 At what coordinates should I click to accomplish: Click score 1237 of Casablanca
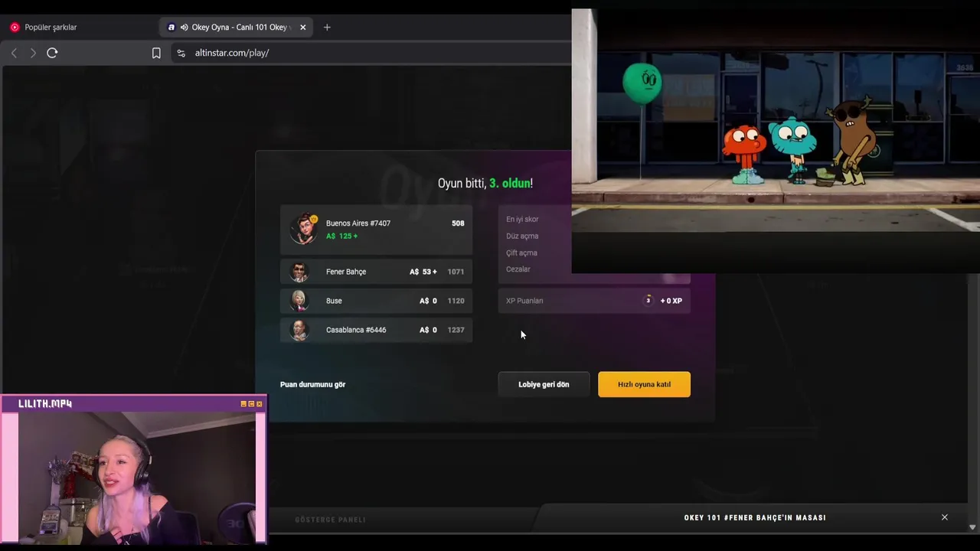(456, 330)
